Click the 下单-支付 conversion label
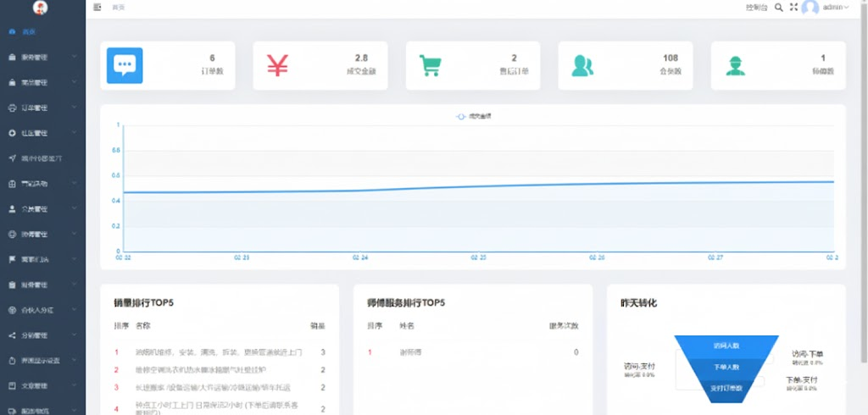The height and width of the screenshot is (415, 868). pos(802,379)
